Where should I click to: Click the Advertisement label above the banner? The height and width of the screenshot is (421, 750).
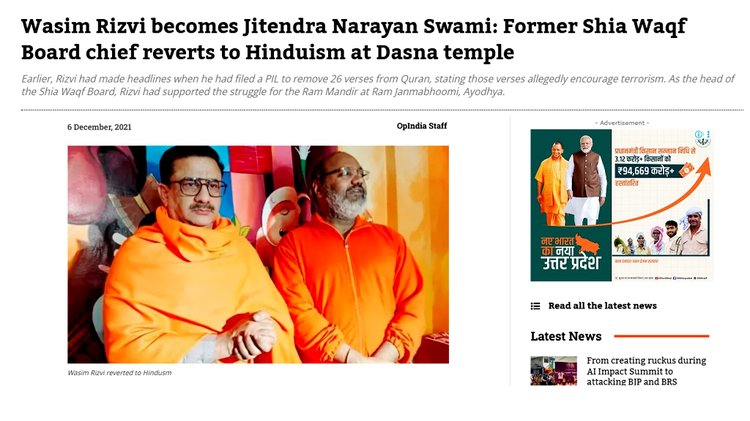tap(622, 123)
